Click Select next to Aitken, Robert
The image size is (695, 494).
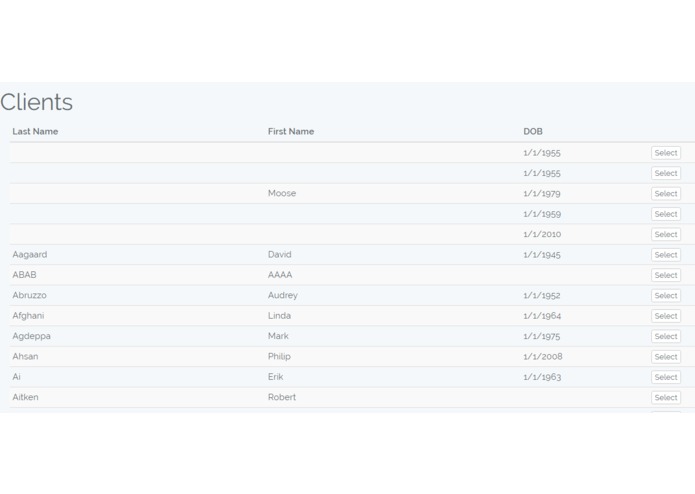666,397
